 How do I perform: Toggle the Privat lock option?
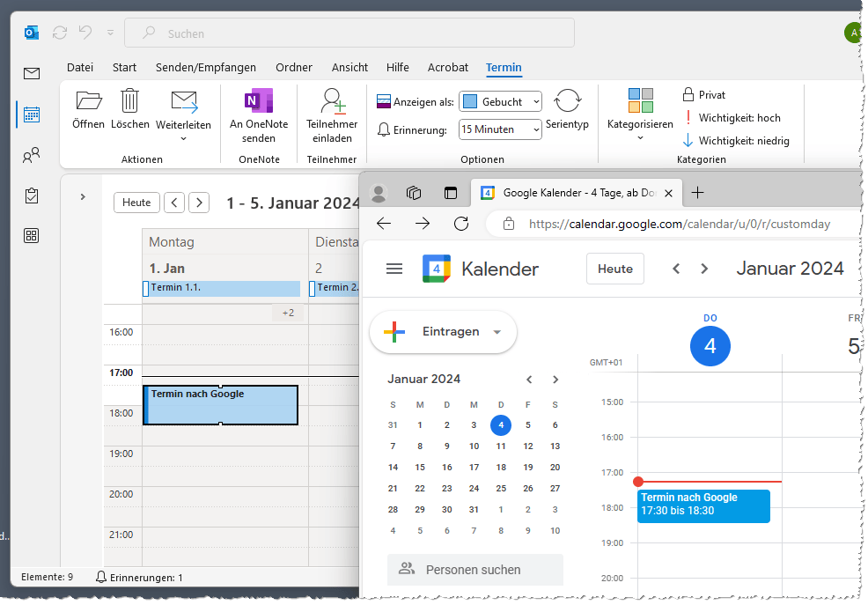704,94
